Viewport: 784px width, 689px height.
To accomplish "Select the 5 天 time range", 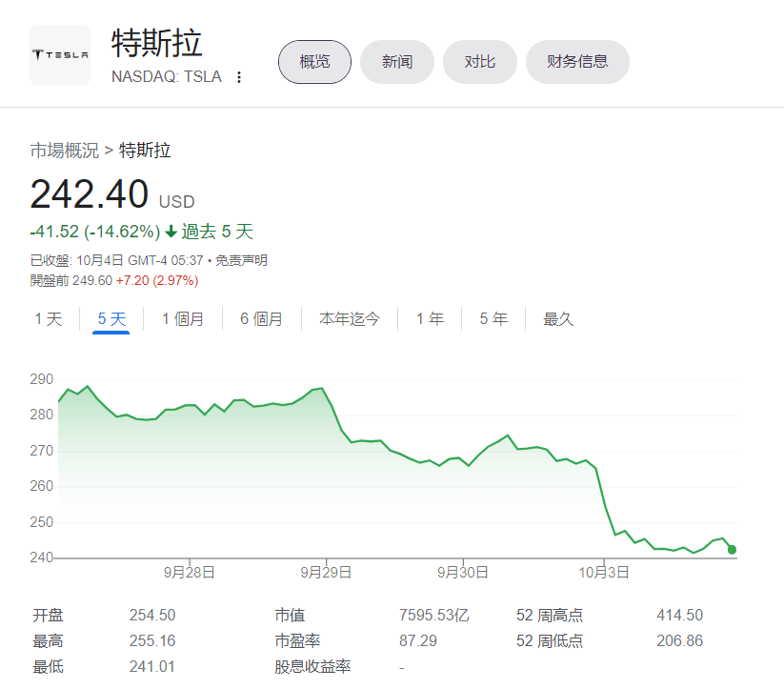I will click(111, 319).
